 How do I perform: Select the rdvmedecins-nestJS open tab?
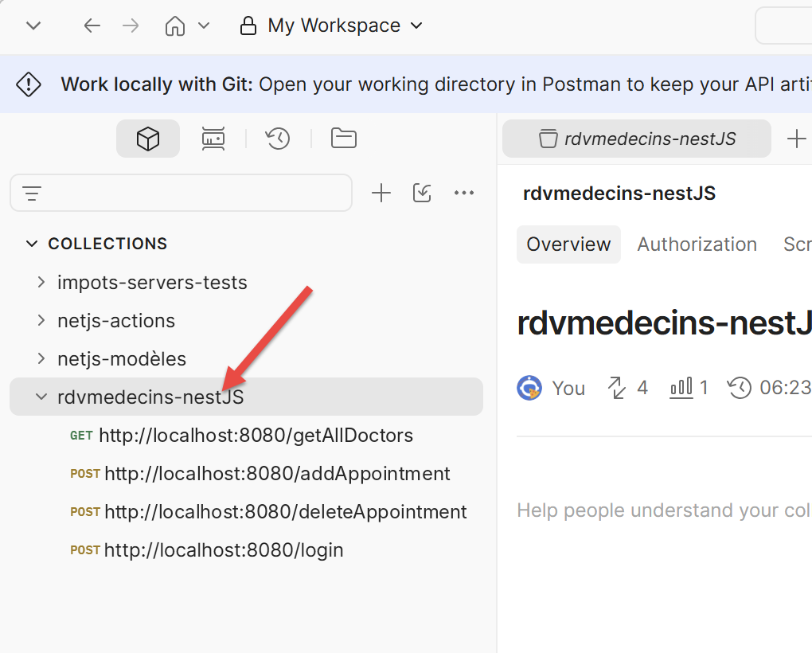[636, 139]
